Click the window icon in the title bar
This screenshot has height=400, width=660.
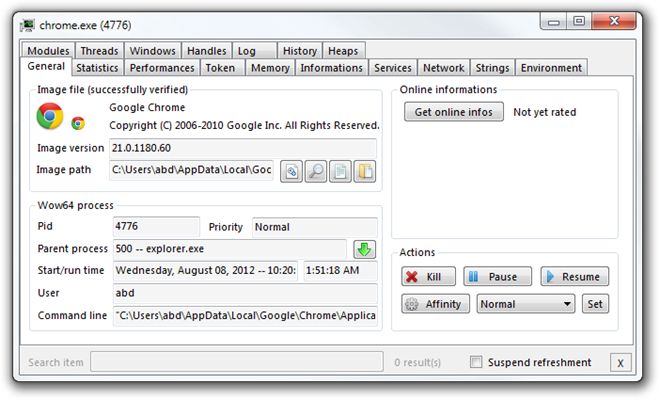(x=27, y=26)
